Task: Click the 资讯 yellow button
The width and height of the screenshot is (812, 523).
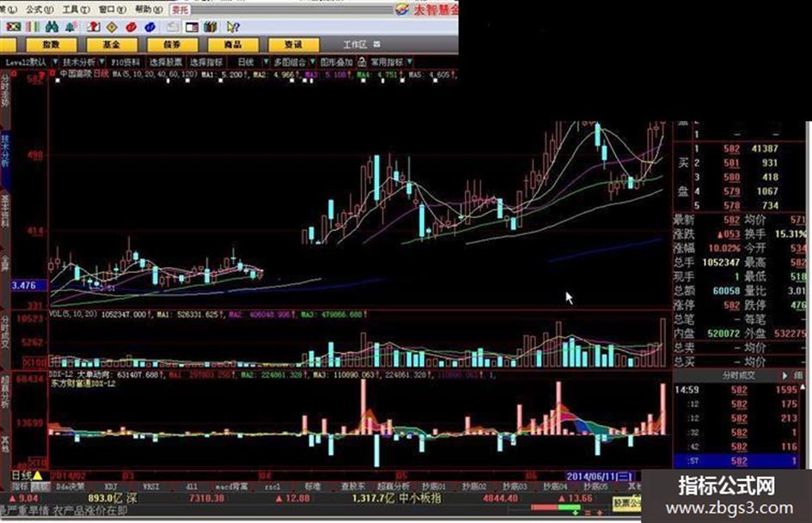Action: (x=293, y=45)
